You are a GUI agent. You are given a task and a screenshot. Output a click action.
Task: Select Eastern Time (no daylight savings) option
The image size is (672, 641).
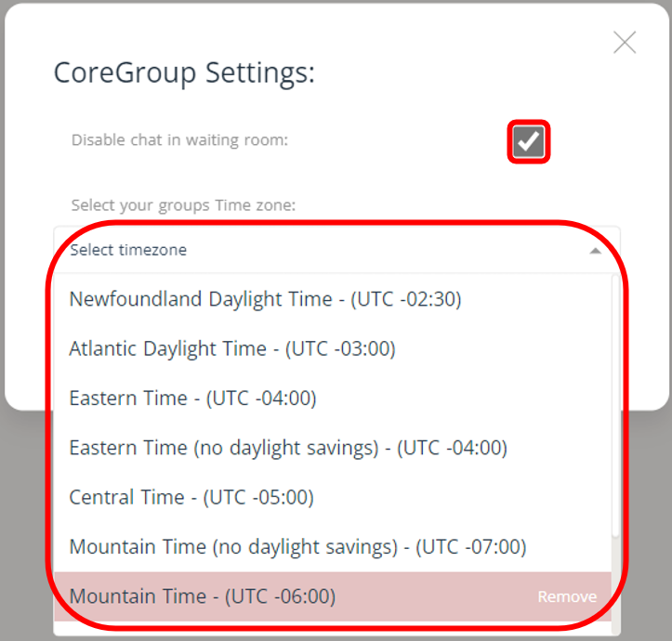pyautogui.click(x=288, y=448)
